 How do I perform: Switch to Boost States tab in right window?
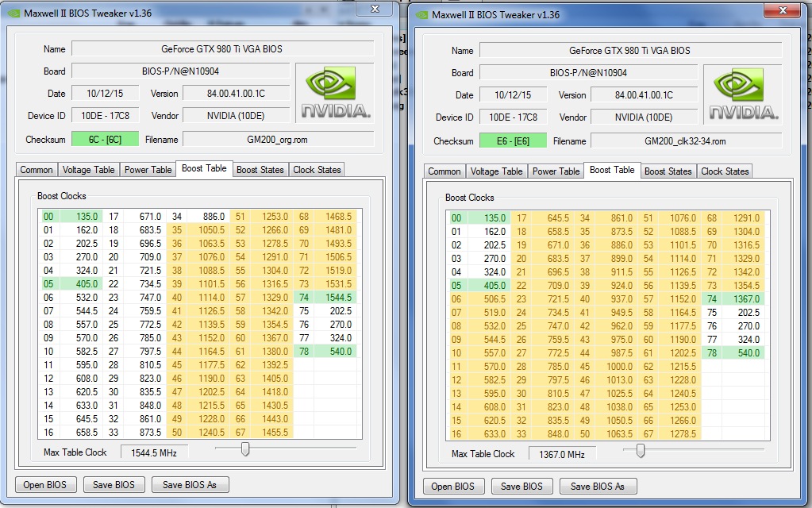click(668, 171)
